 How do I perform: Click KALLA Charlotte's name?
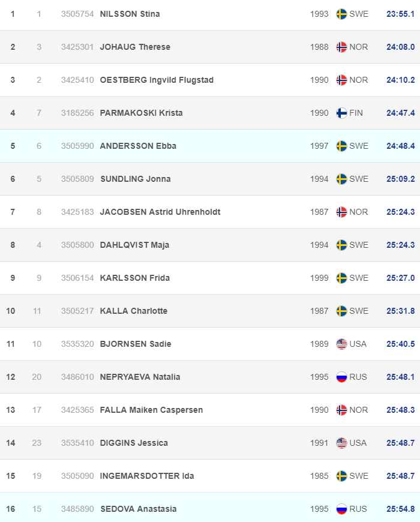click(134, 311)
